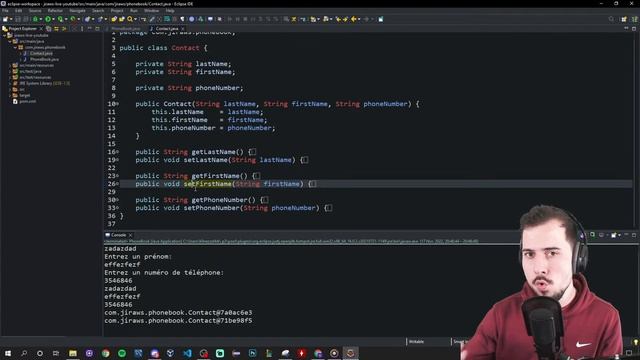Screen dimensions: 640x360
Task: Close the Console view tab
Action: 130,235
